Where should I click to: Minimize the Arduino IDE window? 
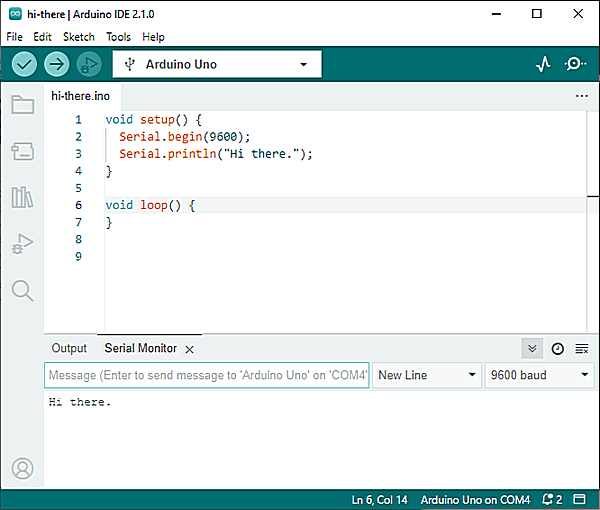[496, 14]
